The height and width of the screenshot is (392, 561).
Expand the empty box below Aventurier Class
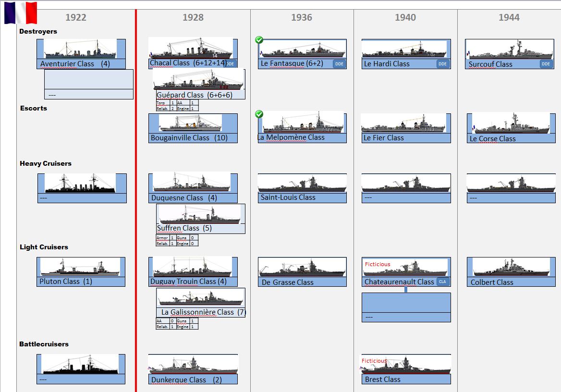coord(88,84)
